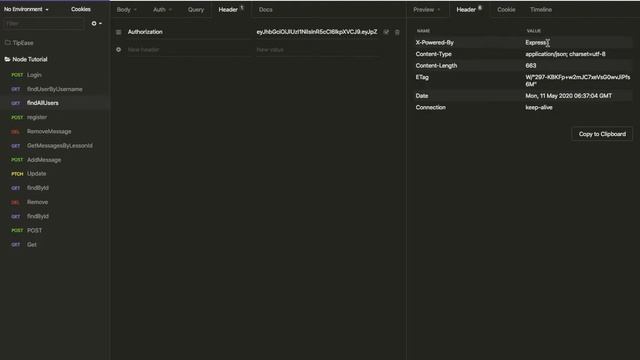Click the New value field
This screenshot has width=640, height=360.
pos(317,50)
